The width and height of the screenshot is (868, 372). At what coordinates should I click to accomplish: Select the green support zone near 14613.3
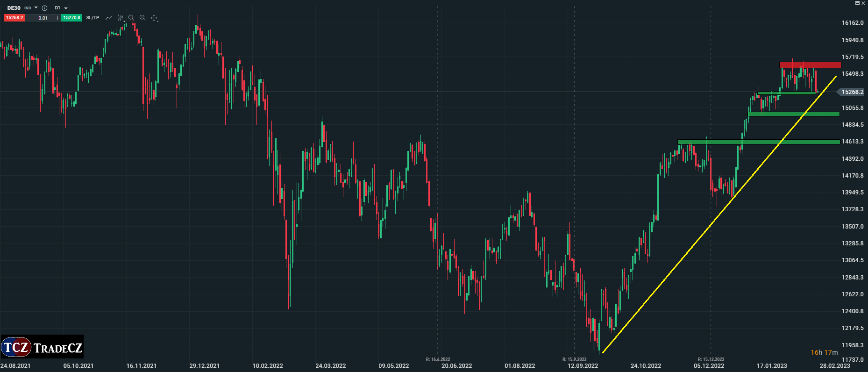coord(758,142)
